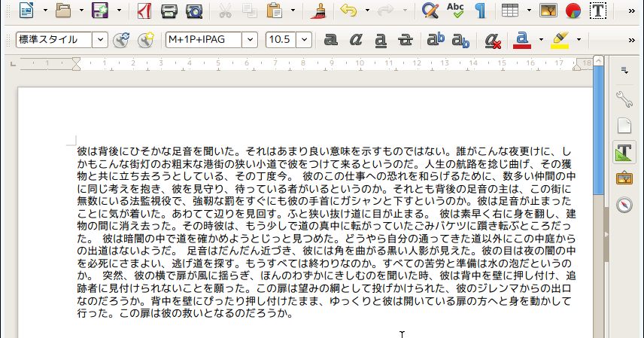Update the paragraph style from selection
The width and height of the screenshot is (644, 338).
pos(121,40)
